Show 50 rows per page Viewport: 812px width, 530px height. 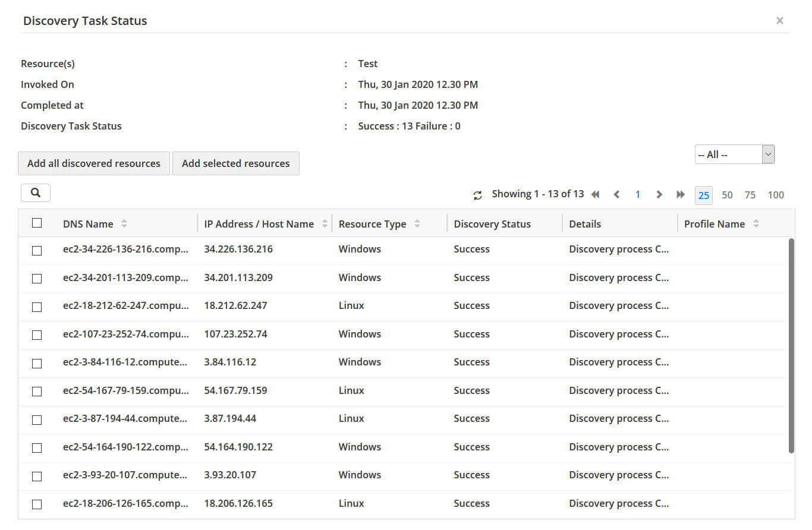click(x=727, y=195)
